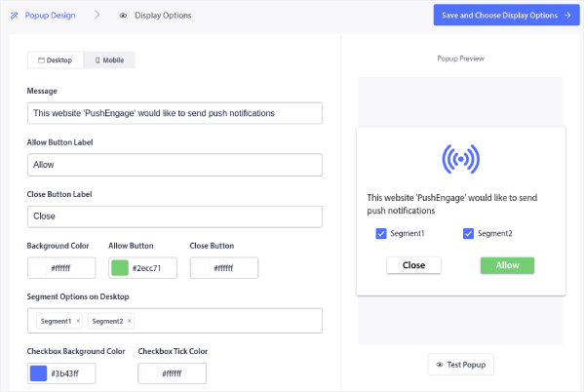Open the Allow Button green swatch
Screen dimensions: 584x392
(x=120, y=268)
